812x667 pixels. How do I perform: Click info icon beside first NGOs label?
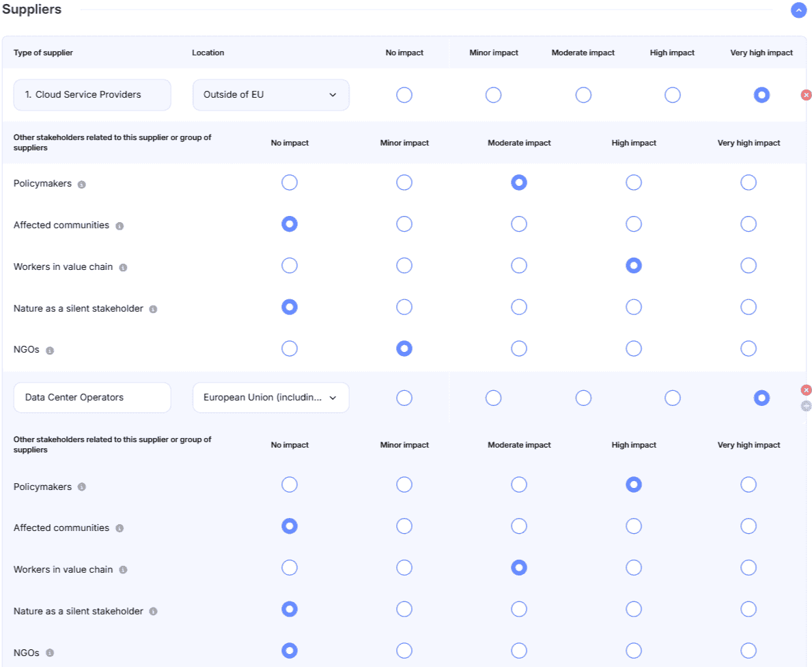[50, 351]
